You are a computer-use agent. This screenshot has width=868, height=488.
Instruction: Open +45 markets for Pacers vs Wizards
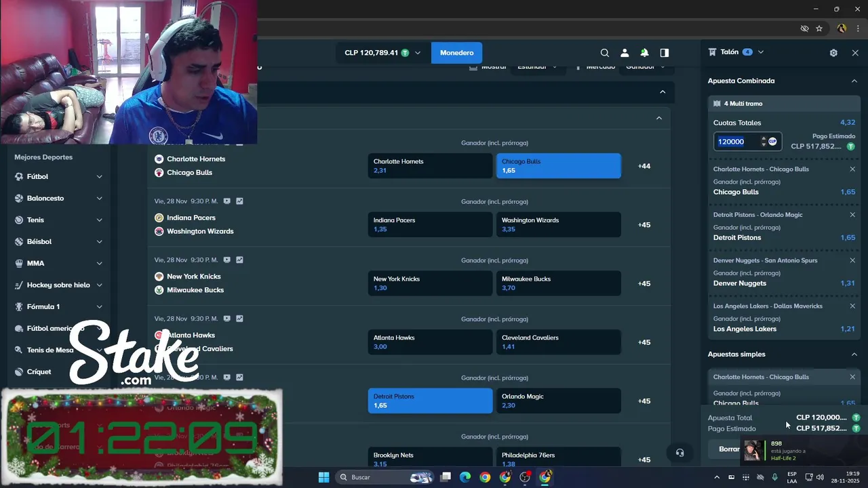click(644, 224)
